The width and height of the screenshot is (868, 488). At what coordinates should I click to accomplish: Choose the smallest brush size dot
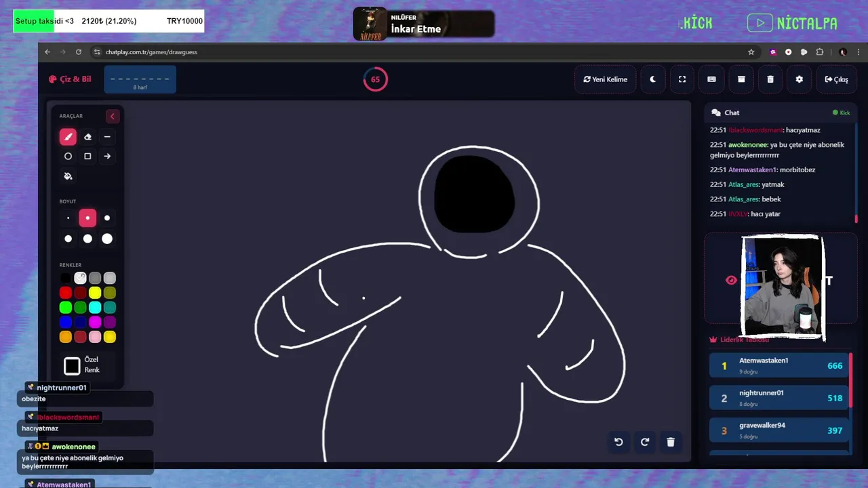68,218
